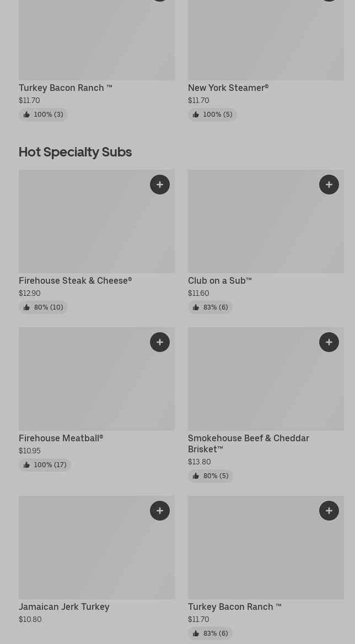Click the Jamaican Jerk Turkey image

click(x=96, y=548)
